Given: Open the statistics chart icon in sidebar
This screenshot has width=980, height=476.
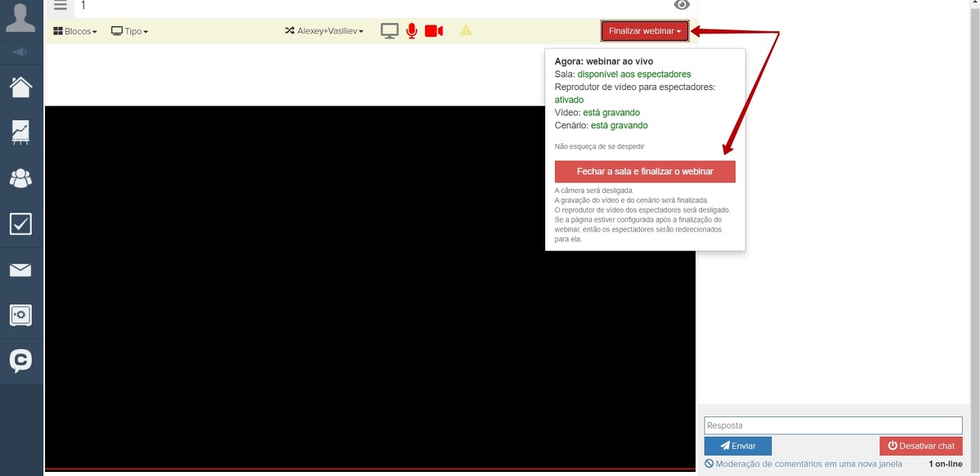Looking at the screenshot, I should [x=20, y=132].
